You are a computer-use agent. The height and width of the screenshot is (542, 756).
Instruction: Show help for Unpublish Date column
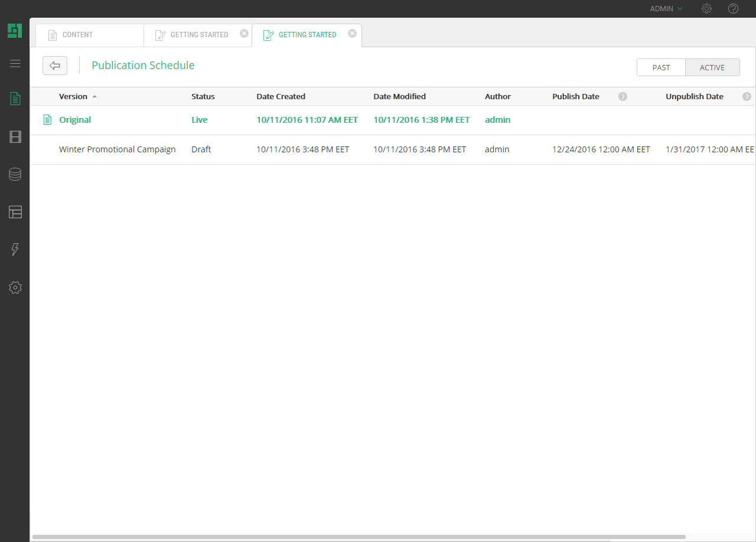point(747,97)
